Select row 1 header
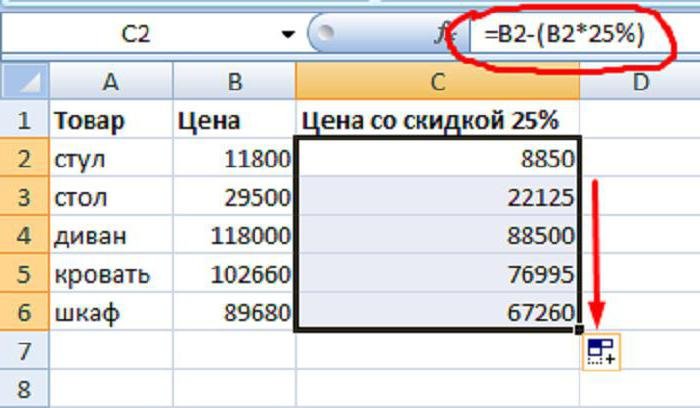 tap(25, 121)
